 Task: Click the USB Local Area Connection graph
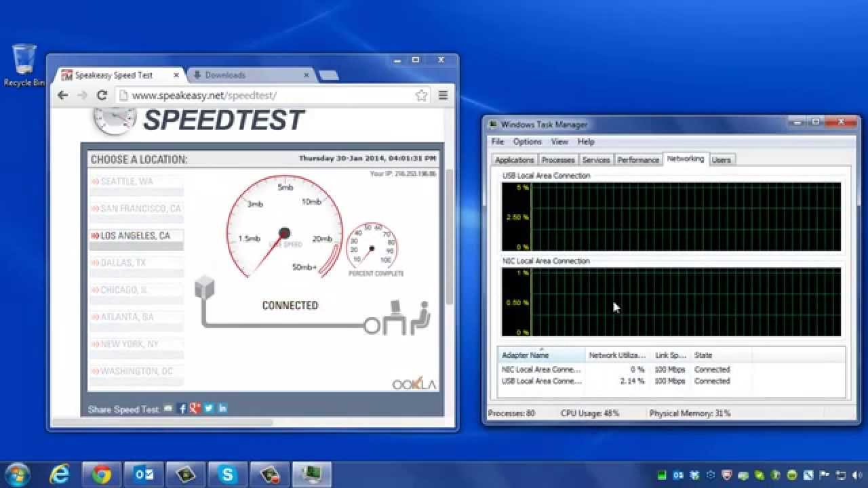671,216
